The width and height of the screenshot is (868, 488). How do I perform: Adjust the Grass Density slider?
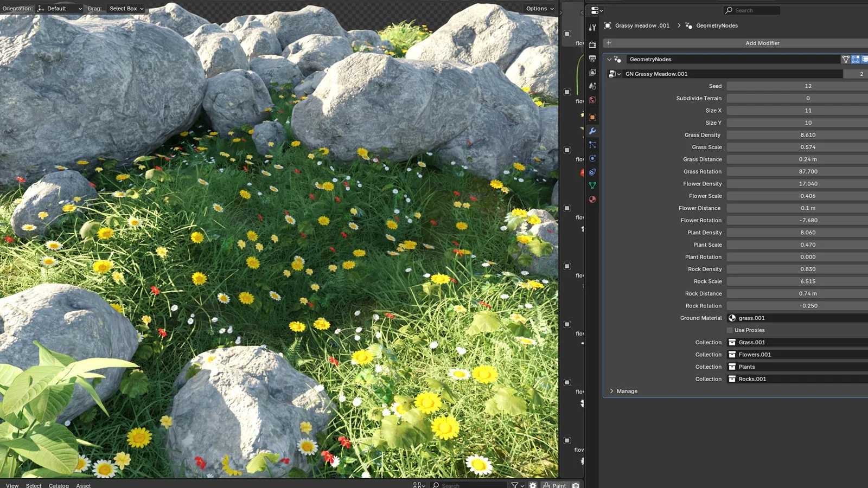pyautogui.click(x=796, y=134)
